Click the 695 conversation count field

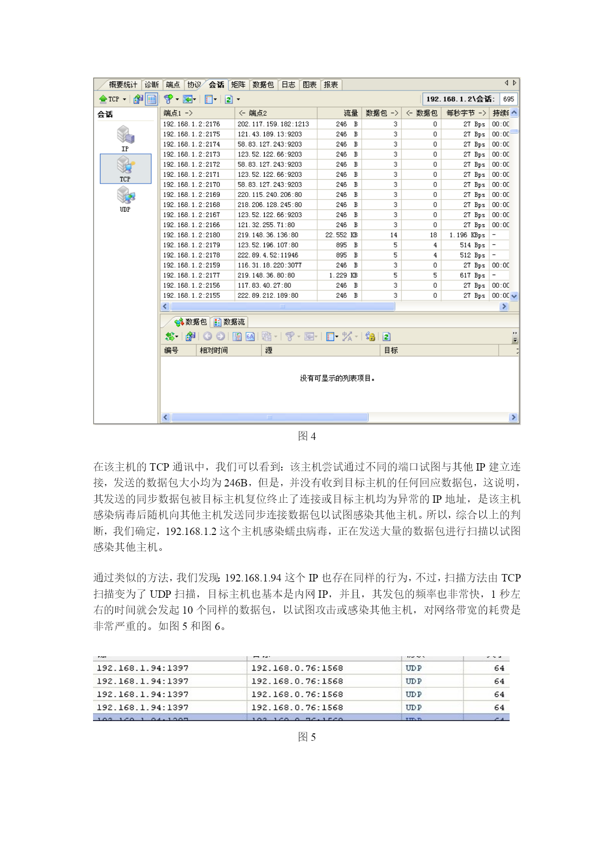tap(509, 99)
